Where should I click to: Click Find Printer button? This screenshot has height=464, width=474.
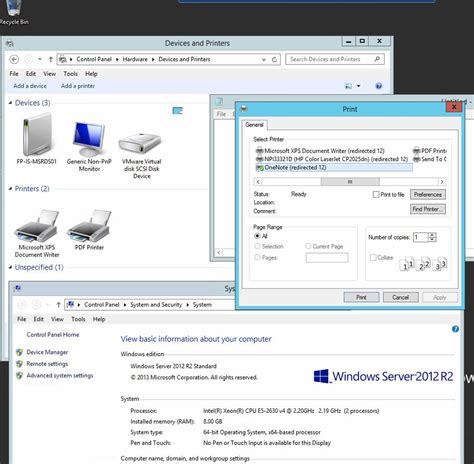click(428, 209)
